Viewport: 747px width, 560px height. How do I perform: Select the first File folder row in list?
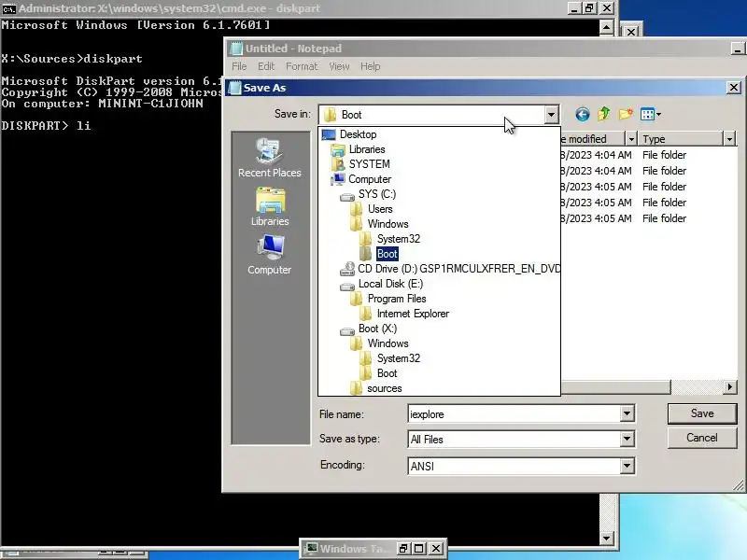click(649, 155)
